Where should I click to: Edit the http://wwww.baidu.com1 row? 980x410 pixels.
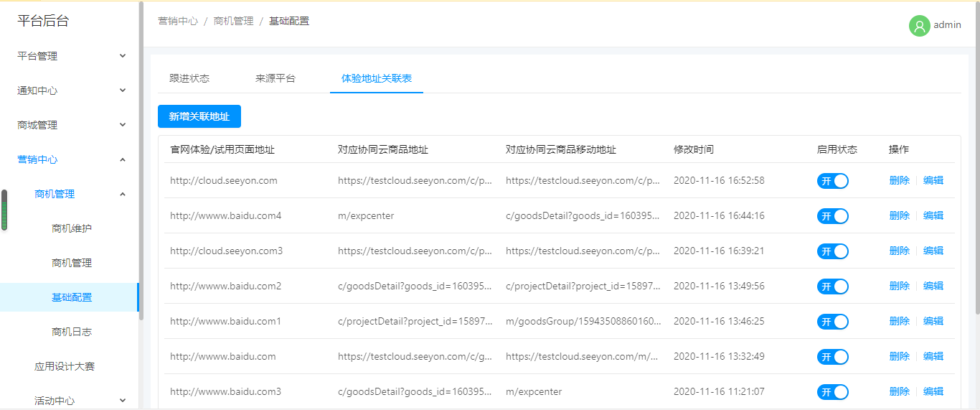pos(933,321)
